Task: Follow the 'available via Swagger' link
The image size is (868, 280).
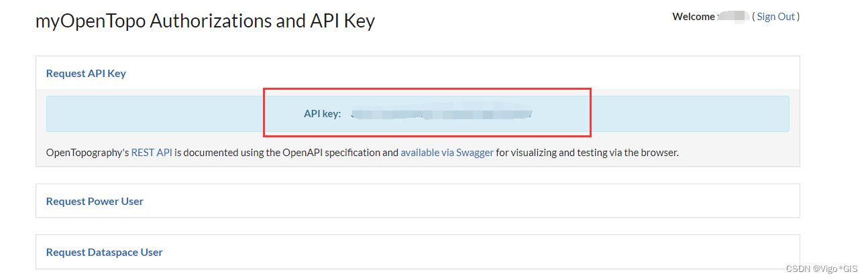Action: [447, 152]
